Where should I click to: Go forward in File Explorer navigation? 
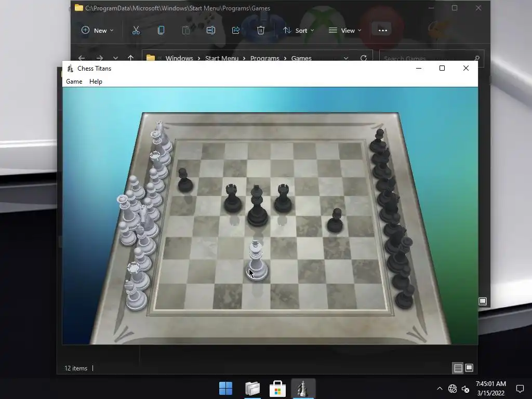[x=99, y=58]
